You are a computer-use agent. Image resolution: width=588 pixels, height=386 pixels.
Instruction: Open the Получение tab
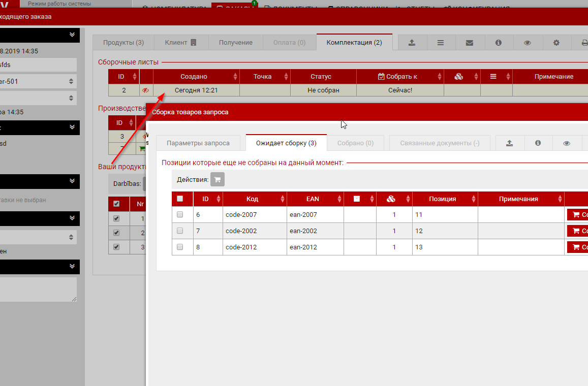[235, 43]
